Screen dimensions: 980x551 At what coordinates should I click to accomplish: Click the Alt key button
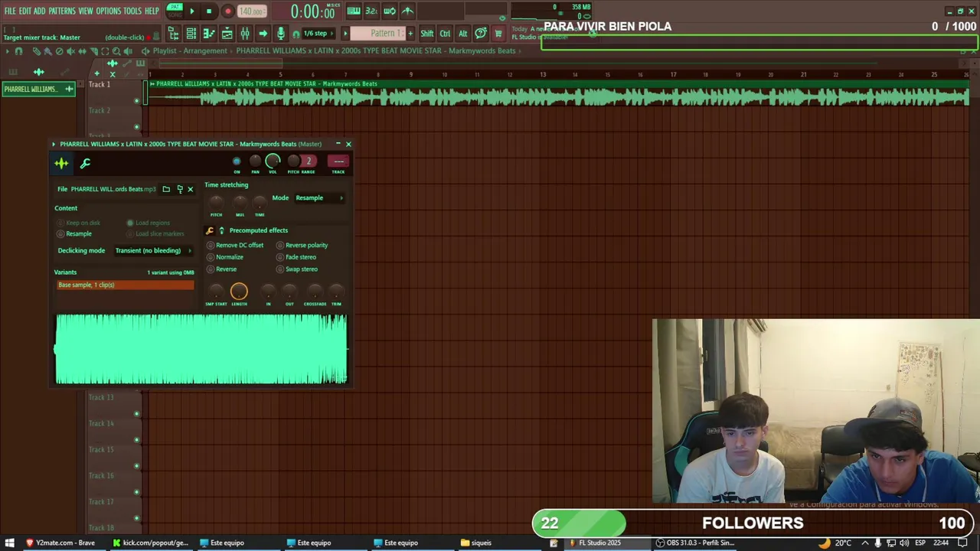click(x=462, y=34)
